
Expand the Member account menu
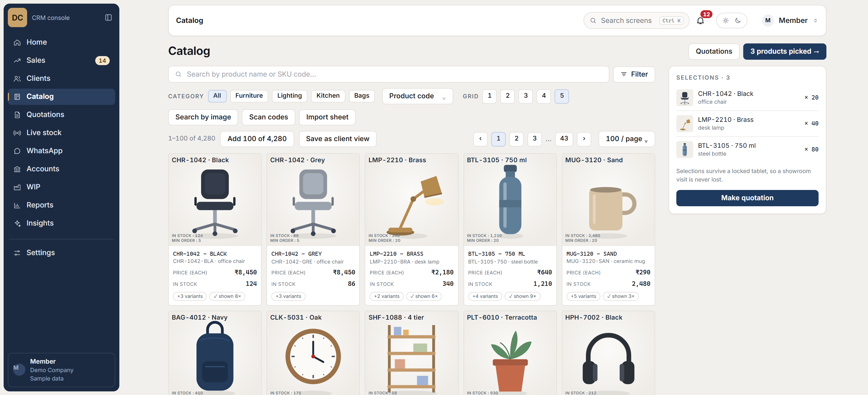tap(790, 21)
